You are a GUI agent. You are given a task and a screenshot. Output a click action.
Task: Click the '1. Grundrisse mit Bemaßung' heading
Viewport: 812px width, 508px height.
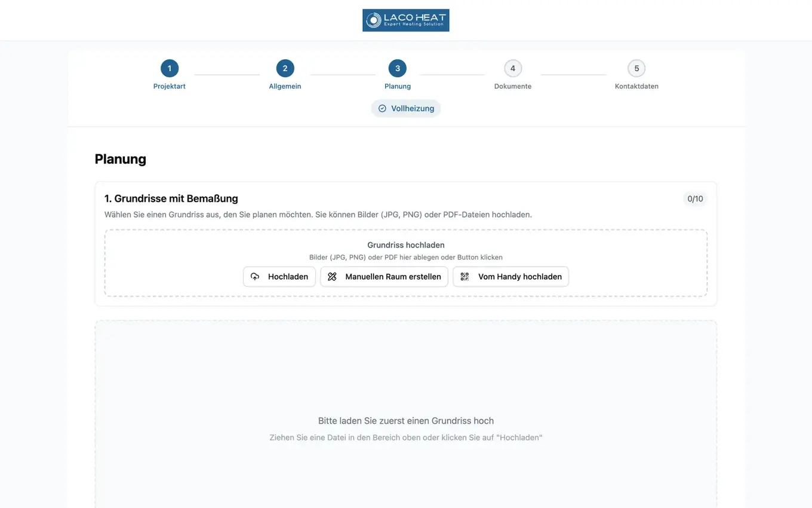coord(171,198)
